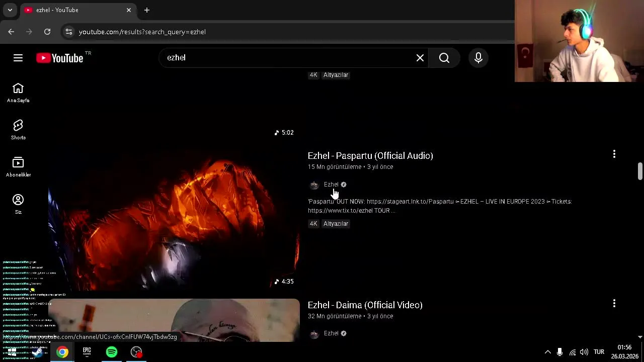This screenshot has width=644, height=362.
Task: View site information icon in address bar
Action: pos(69,32)
